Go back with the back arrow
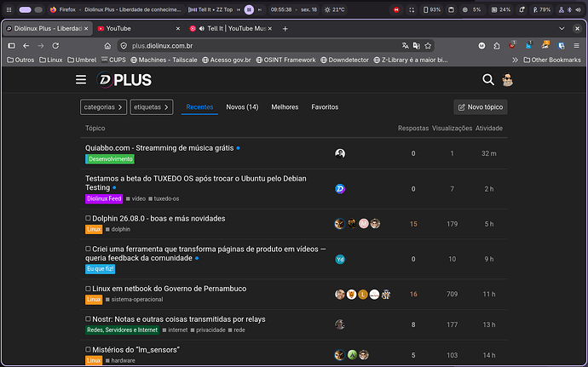 [x=26, y=46]
